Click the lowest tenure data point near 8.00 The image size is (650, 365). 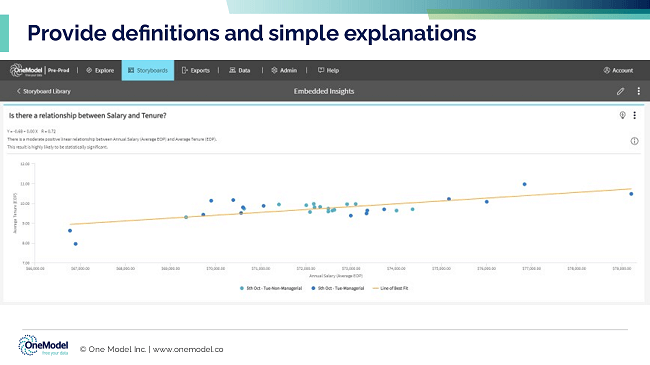(75, 244)
